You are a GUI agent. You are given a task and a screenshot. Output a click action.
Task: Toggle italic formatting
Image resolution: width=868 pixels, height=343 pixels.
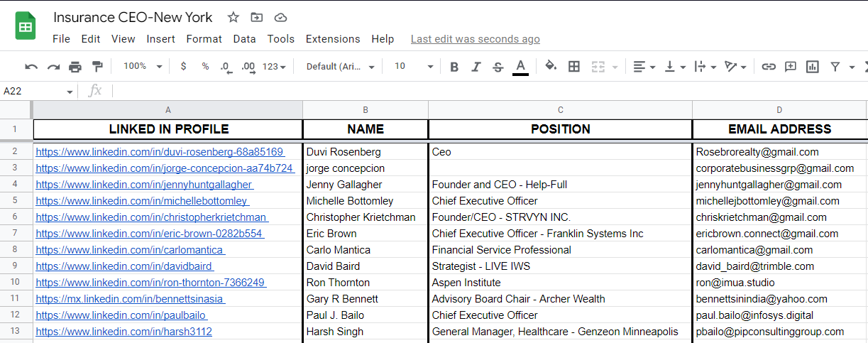pos(476,67)
